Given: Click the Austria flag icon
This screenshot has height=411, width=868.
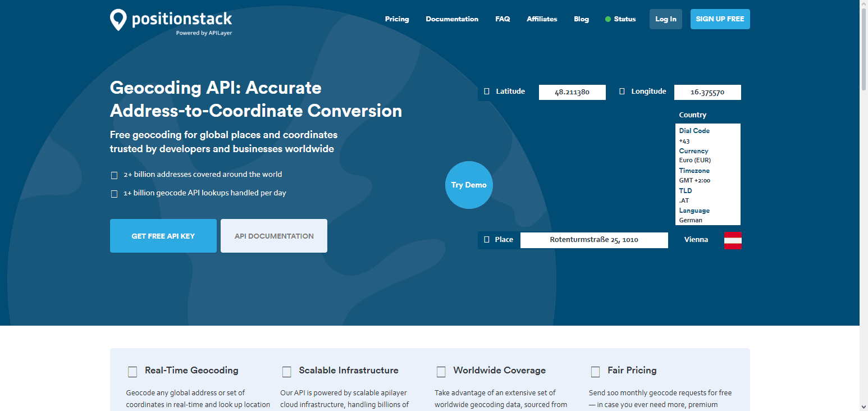Looking at the screenshot, I should 733,240.
